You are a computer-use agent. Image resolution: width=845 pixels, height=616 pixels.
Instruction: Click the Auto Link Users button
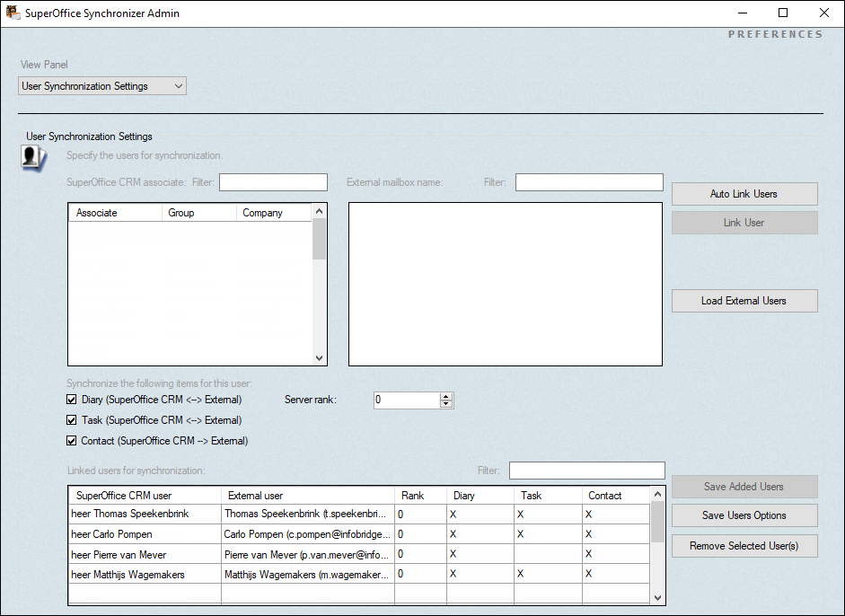click(x=744, y=194)
